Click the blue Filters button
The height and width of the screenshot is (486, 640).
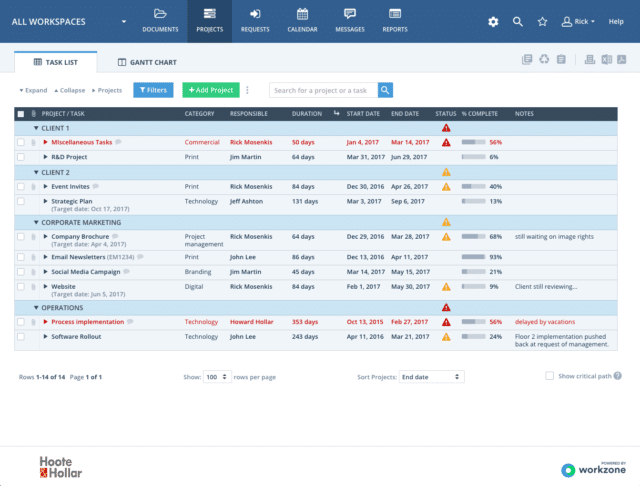(x=153, y=90)
